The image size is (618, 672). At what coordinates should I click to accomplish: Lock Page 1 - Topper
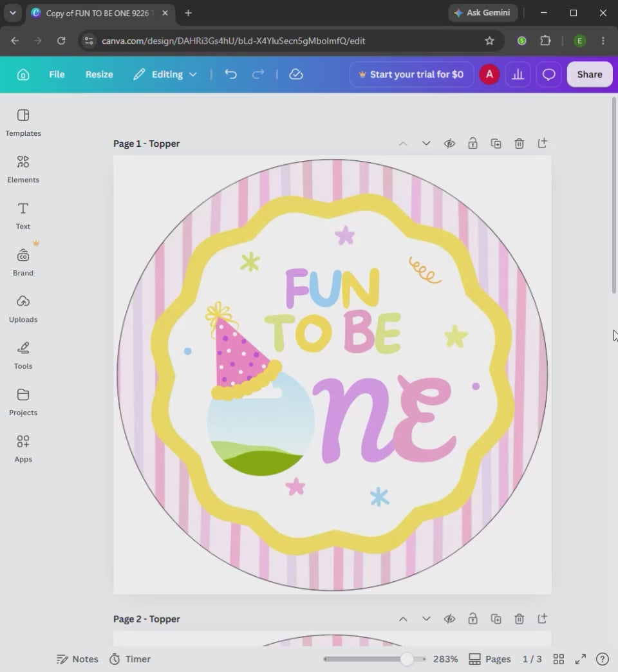[x=473, y=144]
